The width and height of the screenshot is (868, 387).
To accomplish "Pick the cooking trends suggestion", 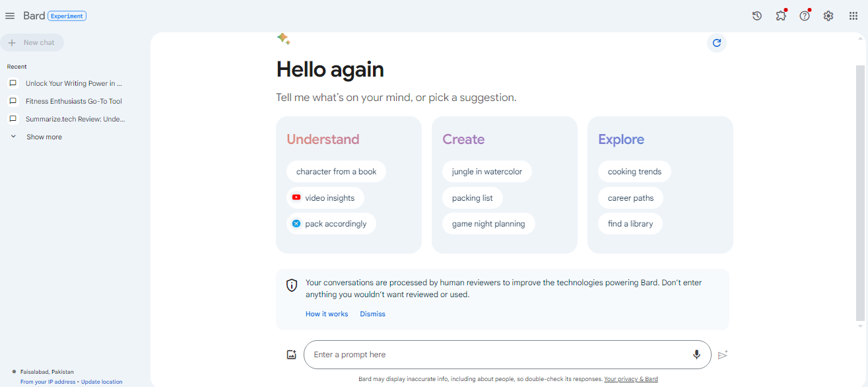I will [x=634, y=172].
